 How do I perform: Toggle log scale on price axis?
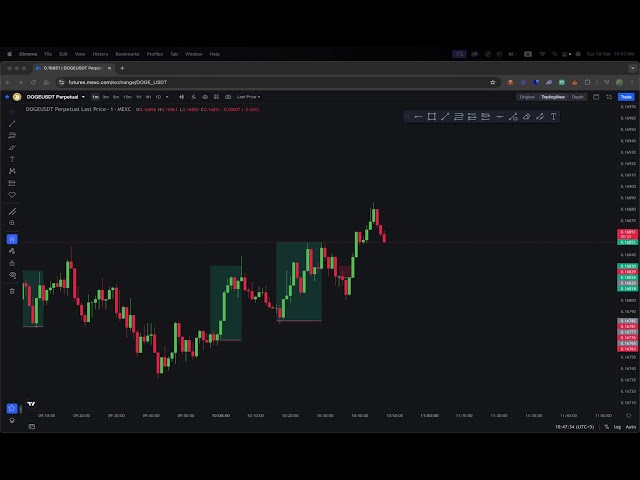617,427
